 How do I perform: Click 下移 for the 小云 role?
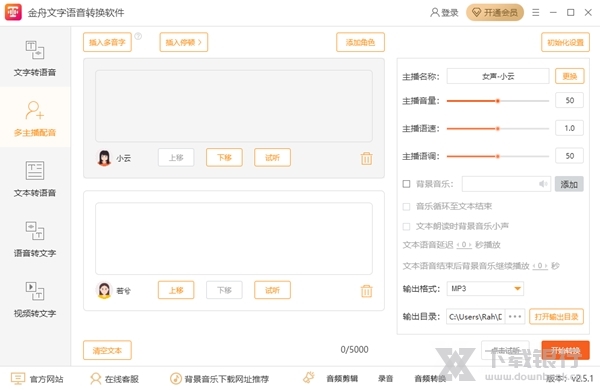pos(224,157)
